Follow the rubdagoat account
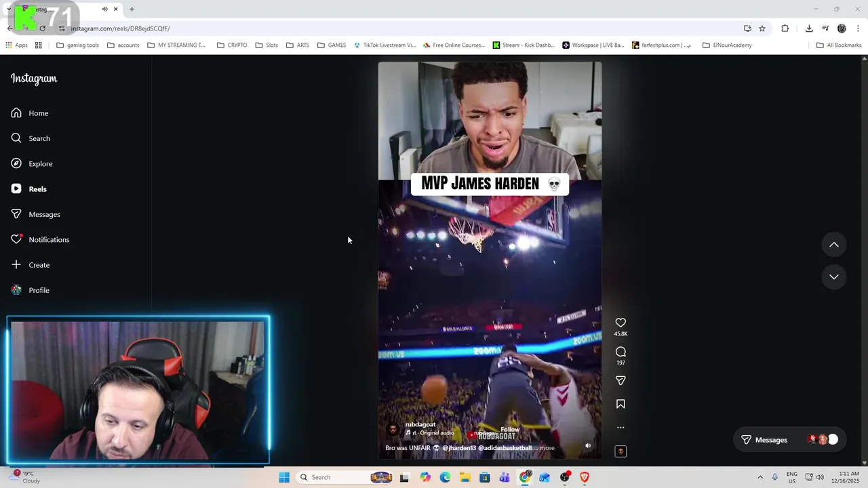The image size is (868, 488). [510, 430]
